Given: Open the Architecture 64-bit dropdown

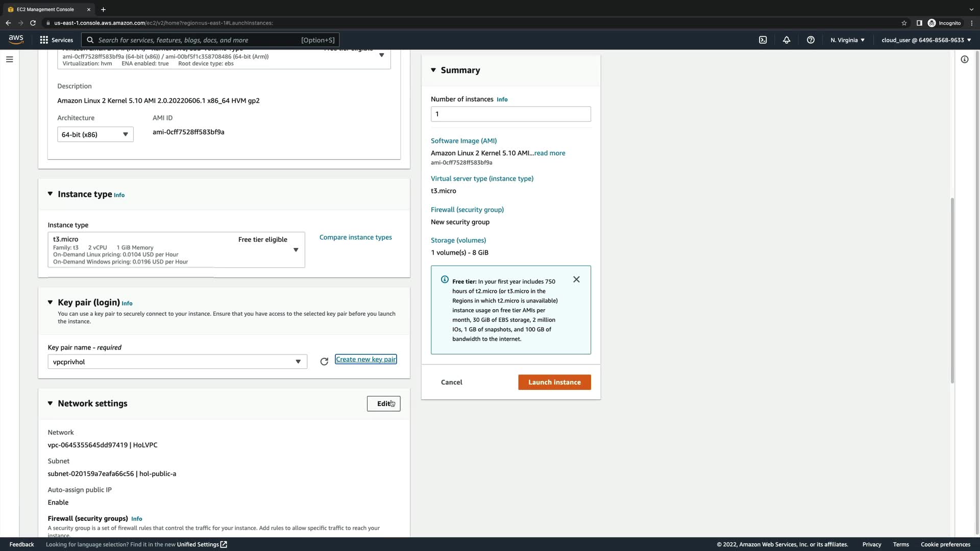Looking at the screenshot, I should click(x=95, y=135).
